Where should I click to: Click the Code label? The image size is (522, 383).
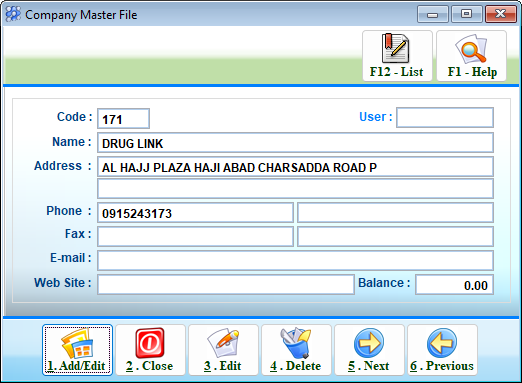coord(74,117)
